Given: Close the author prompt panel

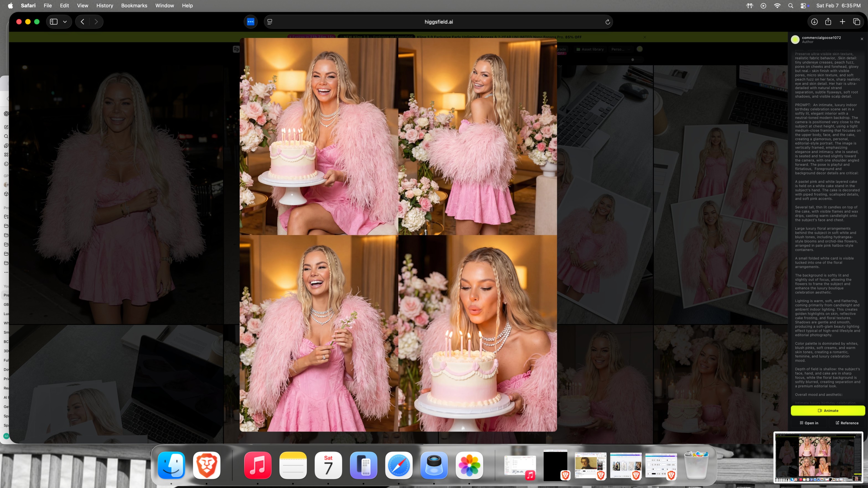Looking at the screenshot, I should pyautogui.click(x=862, y=39).
